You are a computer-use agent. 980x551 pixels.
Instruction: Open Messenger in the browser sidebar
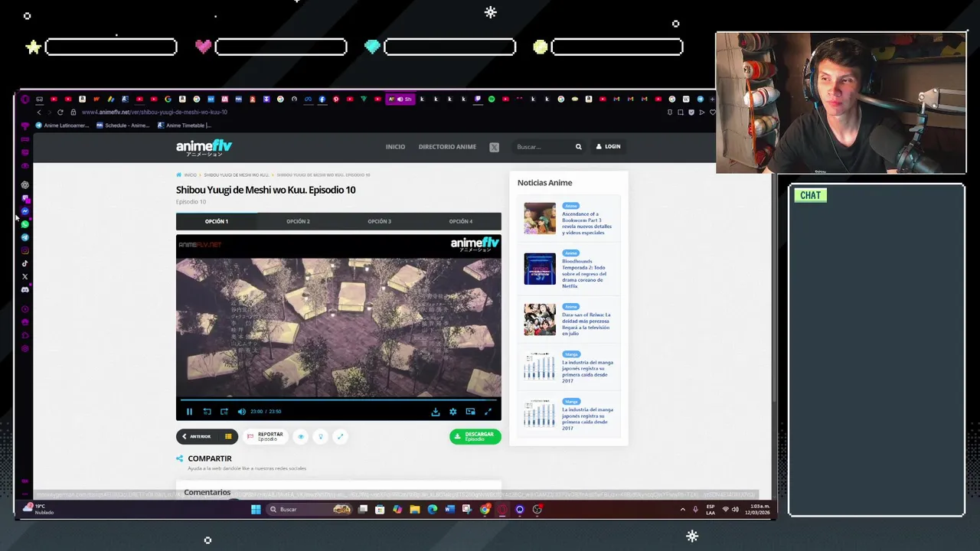coord(25,211)
